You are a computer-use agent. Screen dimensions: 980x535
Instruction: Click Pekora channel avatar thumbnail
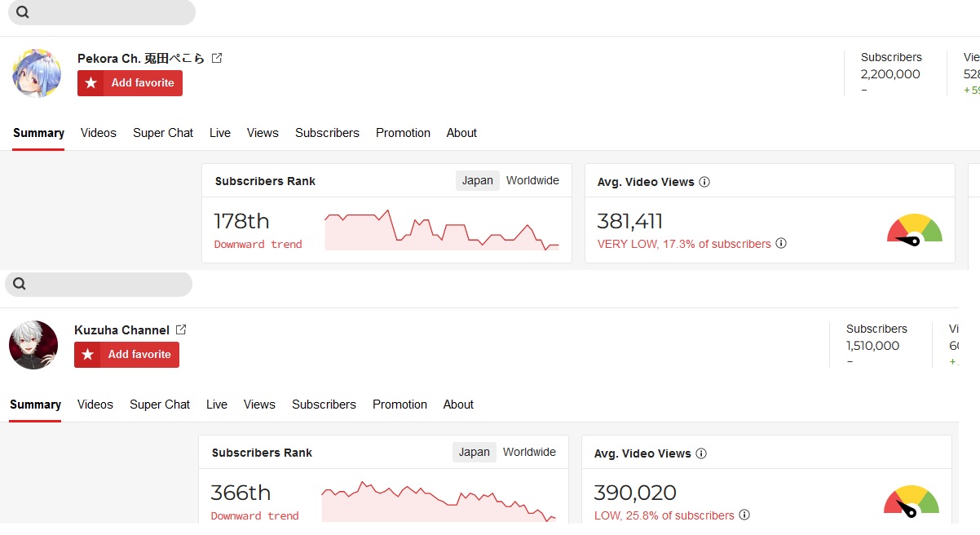point(37,73)
